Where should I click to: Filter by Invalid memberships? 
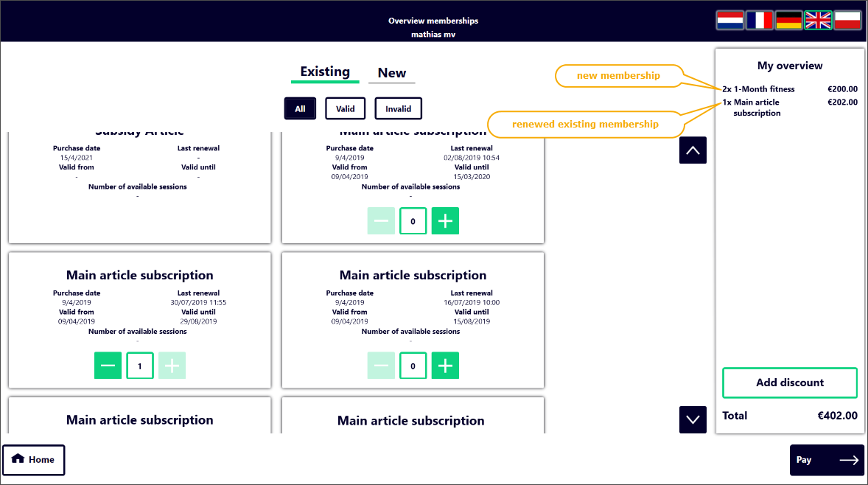[x=398, y=108]
